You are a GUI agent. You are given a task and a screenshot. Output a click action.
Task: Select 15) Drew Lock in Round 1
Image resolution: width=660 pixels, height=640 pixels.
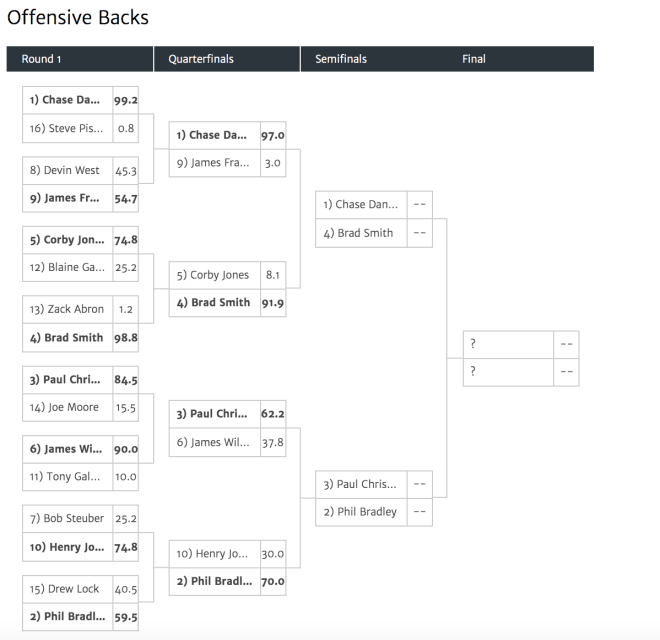(x=80, y=589)
